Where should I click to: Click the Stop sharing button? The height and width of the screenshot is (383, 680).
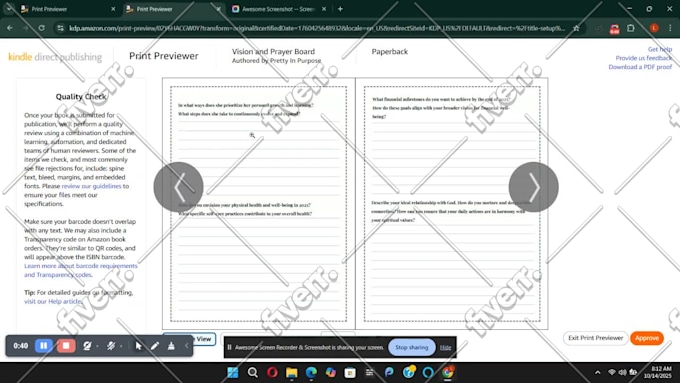click(x=412, y=347)
